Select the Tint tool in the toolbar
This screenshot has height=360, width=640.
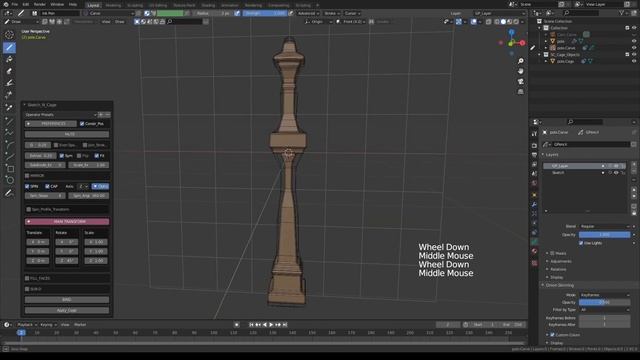(x=9, y=83)
